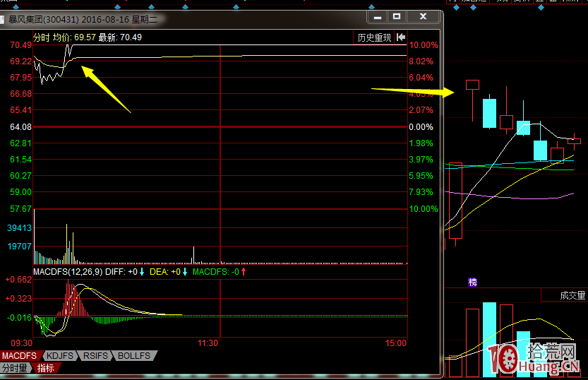Switch to the MACDFS indicator tab
Viewport: 588px width, 380px height.
(x=20, y=355)
